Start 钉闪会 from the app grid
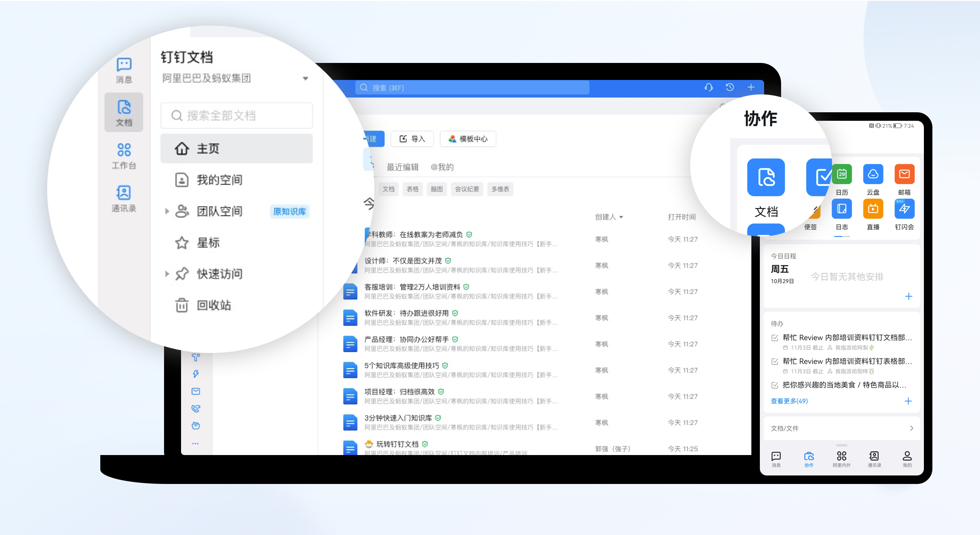980x535 pixels. [904, 209]
